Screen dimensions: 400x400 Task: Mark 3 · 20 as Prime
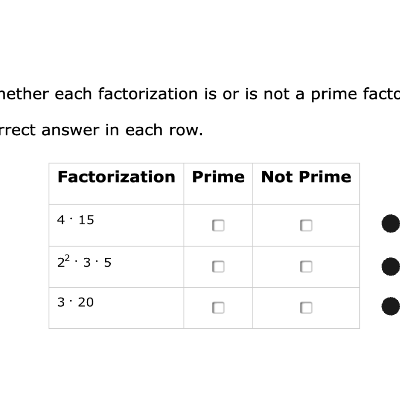218,308
